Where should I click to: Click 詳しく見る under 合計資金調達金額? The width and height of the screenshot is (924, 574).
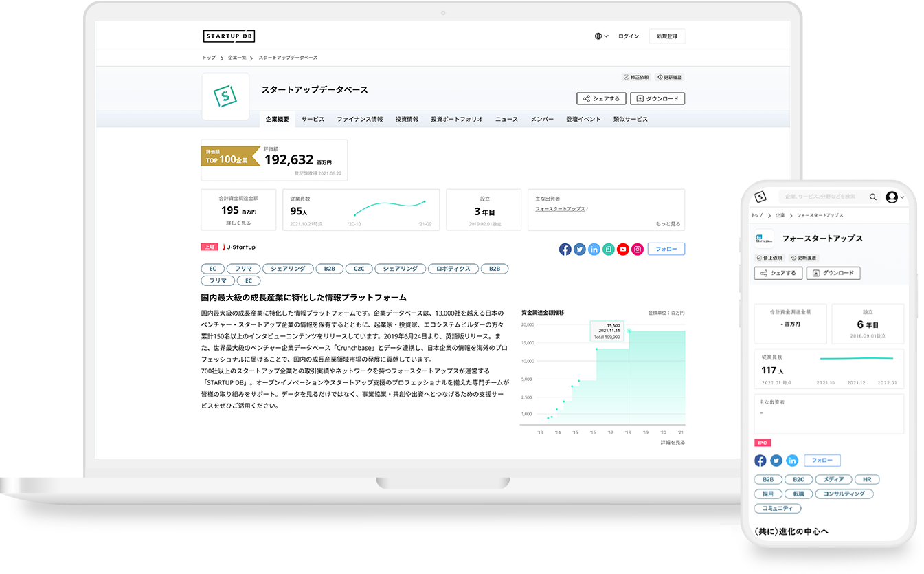[238, 223]
